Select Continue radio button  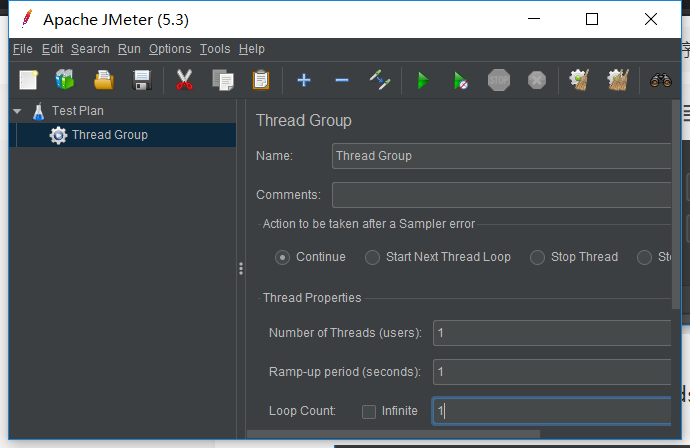pyautogui.click(x=282, y=257)
